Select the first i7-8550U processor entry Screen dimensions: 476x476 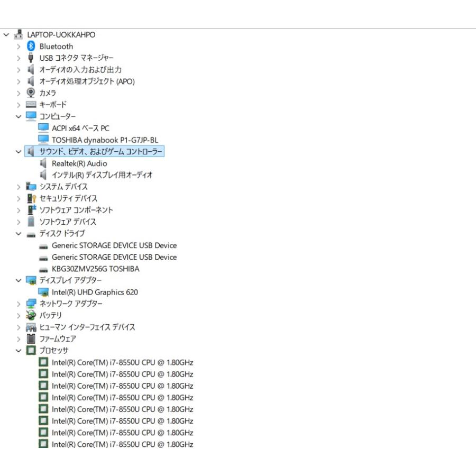click(122, 363)
